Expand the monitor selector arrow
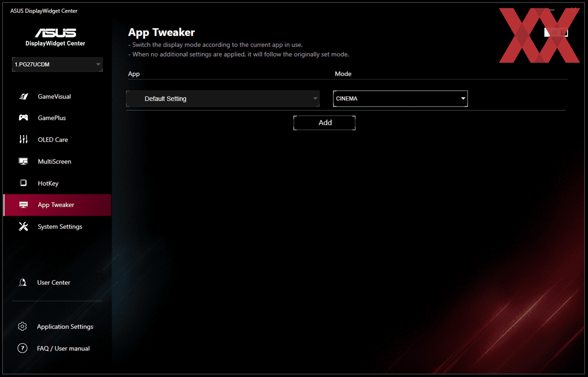 98,64
